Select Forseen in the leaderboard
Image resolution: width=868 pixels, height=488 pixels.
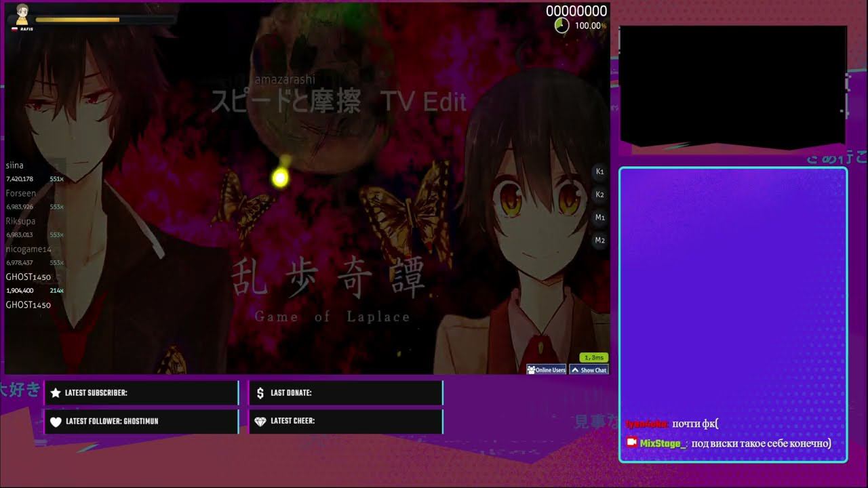pyautogui.click(x=21, y=193)
